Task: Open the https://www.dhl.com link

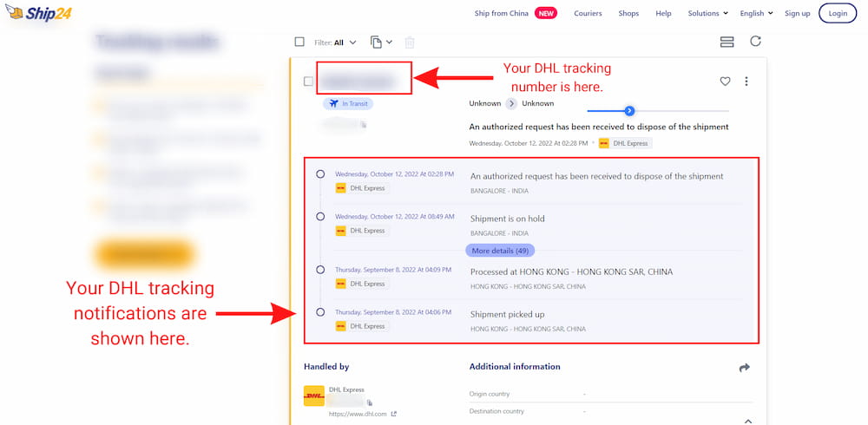Action: [358, 414]
